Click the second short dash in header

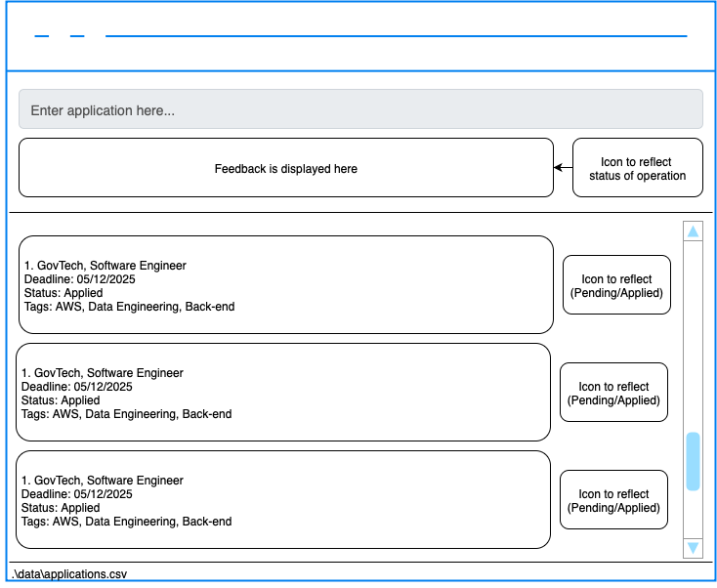[77, 37]
